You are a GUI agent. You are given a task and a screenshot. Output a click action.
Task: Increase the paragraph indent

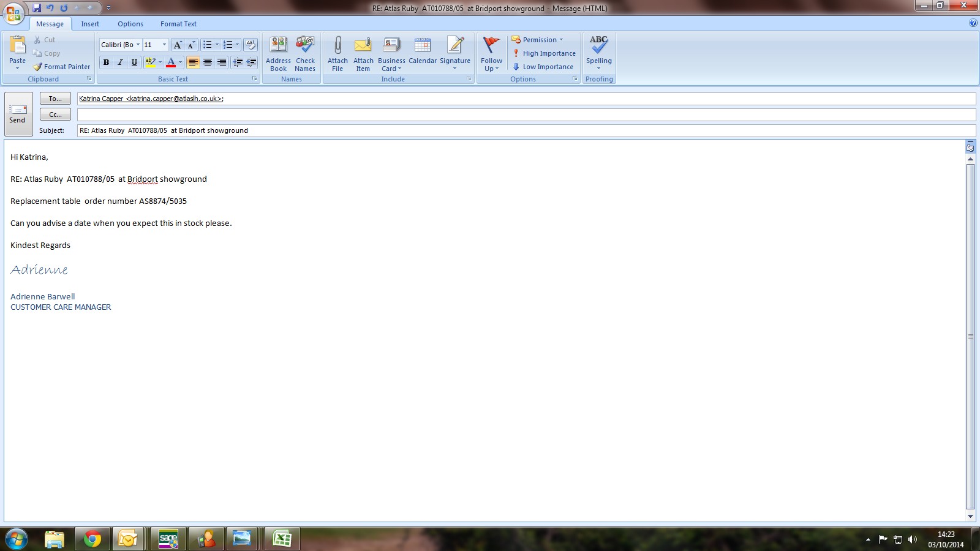click(251, 62)
